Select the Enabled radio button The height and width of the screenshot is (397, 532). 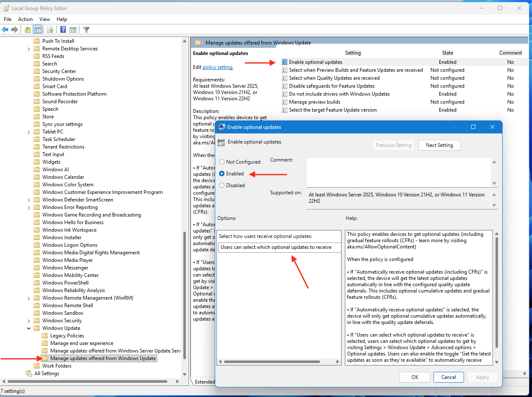tap(222, 174)
